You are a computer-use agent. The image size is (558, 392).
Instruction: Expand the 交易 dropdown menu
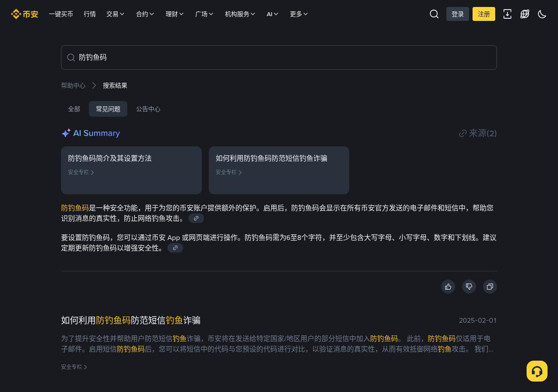pos(116,14)
